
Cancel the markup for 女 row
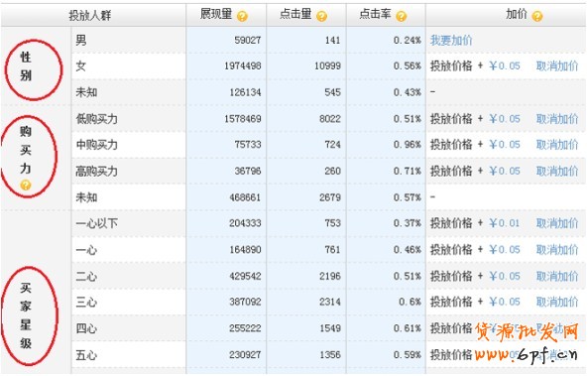[557, 66]
